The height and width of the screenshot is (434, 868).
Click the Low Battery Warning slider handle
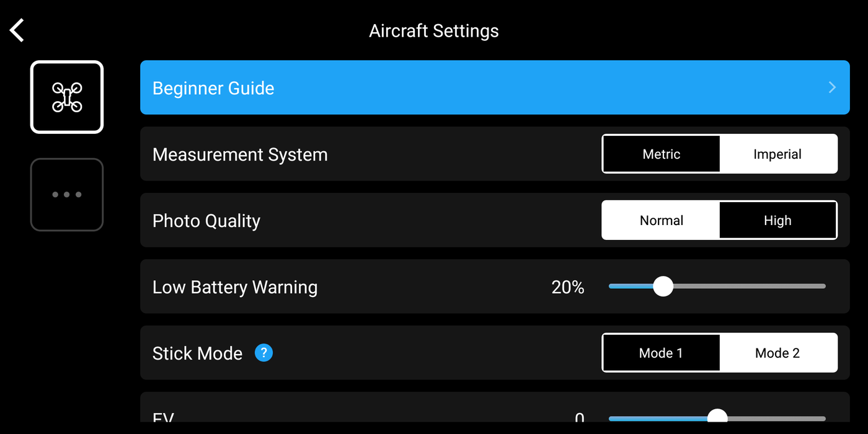point(663,286)
